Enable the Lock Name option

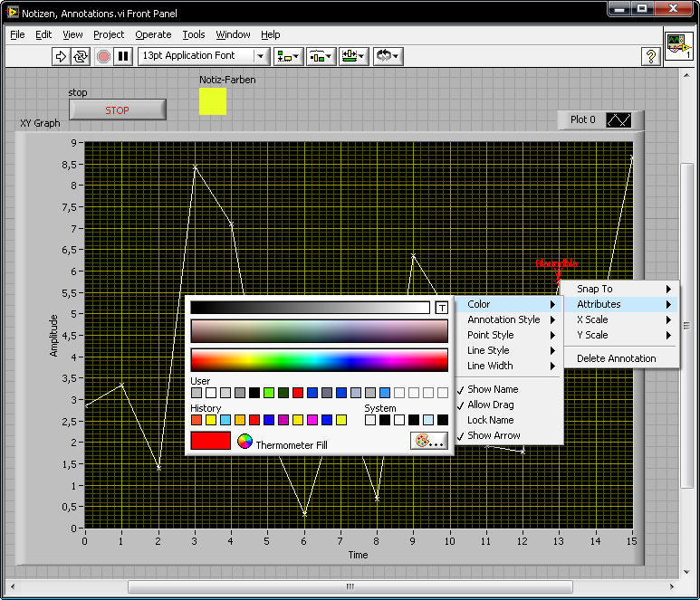point(490,420)
